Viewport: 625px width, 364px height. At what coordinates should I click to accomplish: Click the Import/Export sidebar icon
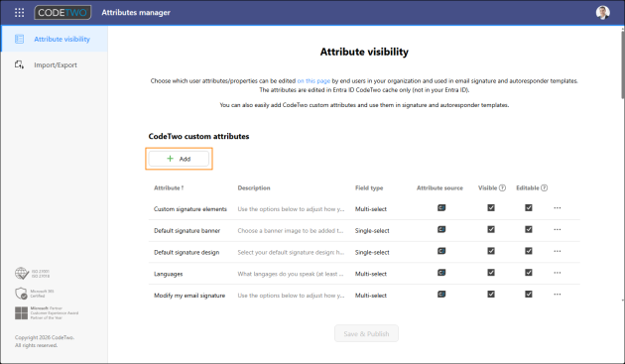(19, 64)
